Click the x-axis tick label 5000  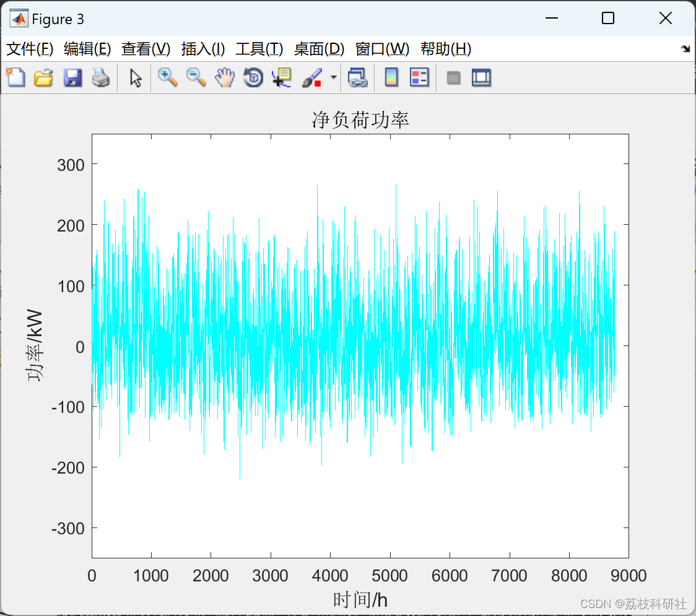[389, 576]
